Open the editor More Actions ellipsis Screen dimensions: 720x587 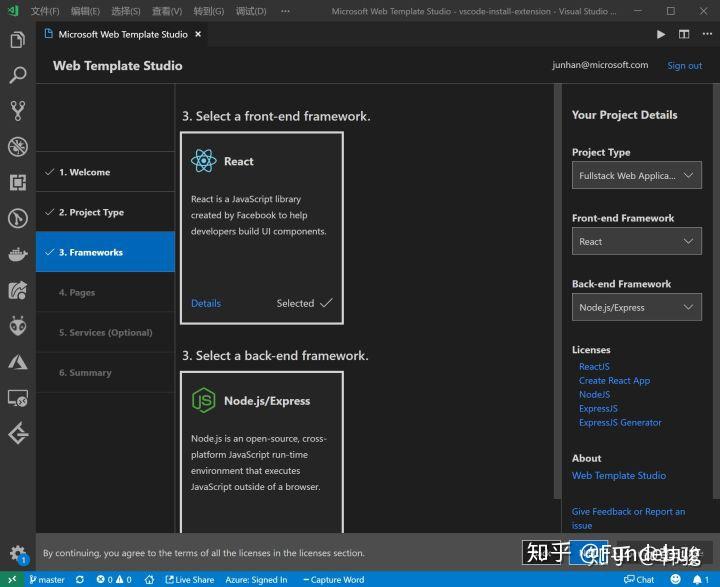click(707, 34)
